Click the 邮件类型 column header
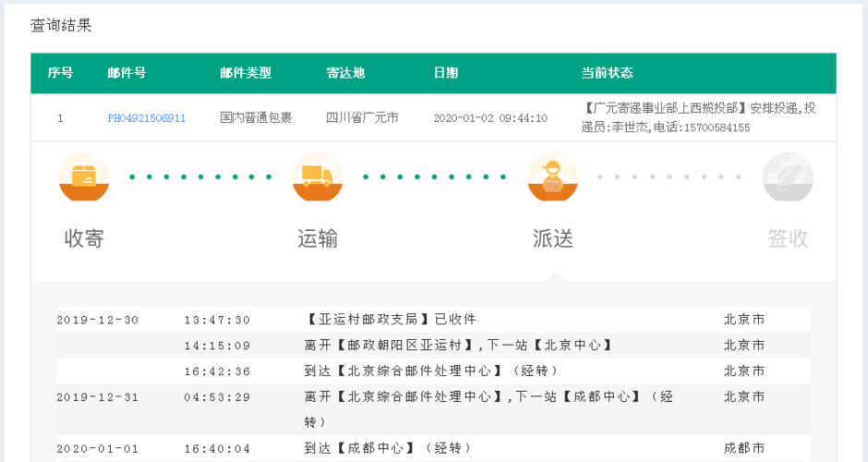Screen dimensions: 868x462 (x=246, y=73)
